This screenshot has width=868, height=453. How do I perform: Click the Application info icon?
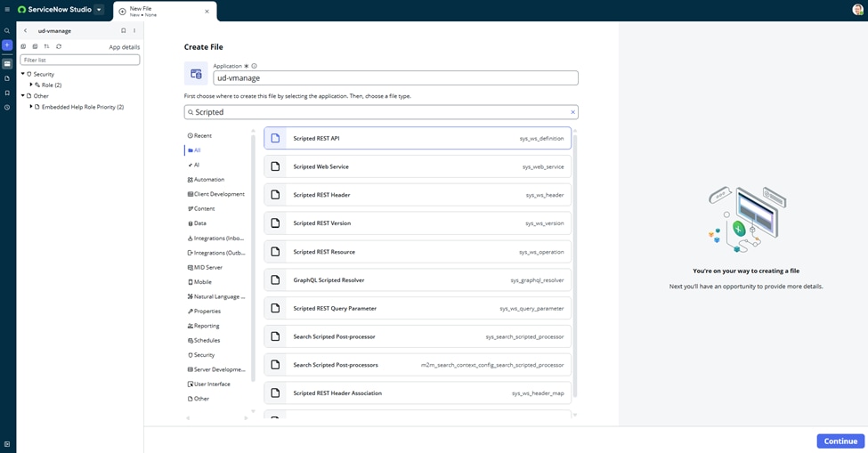click(255, 66)
